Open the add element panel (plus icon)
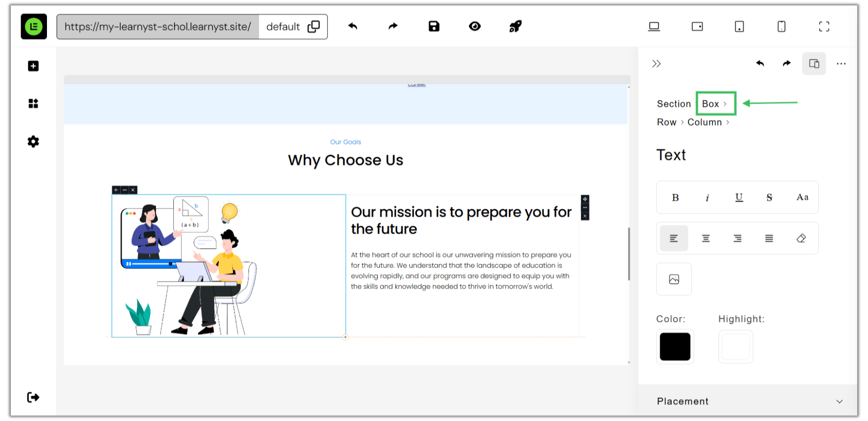This screenshot has height=421, width=868. (x=33, y=66)
